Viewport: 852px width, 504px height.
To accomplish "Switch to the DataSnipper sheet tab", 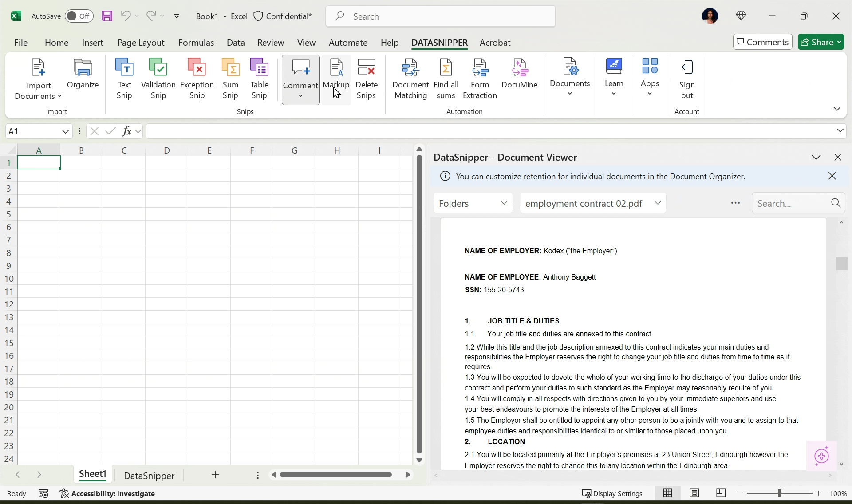I will pos(149,476).
